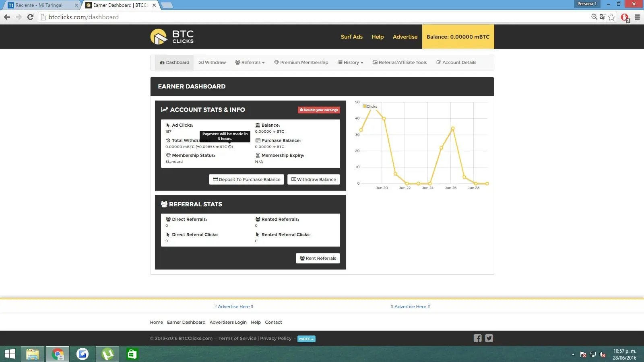The height and width of the screenshot is (362, 644).
Task: Expand the Referrals dropdown menu
Action: pyautogui.click(x=250, y=62)
